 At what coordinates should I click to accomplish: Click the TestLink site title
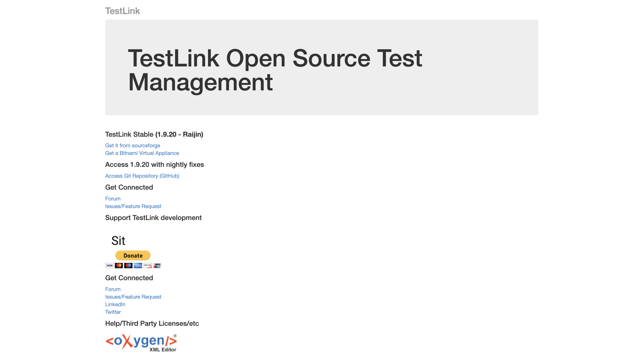(x=122, y=10)
